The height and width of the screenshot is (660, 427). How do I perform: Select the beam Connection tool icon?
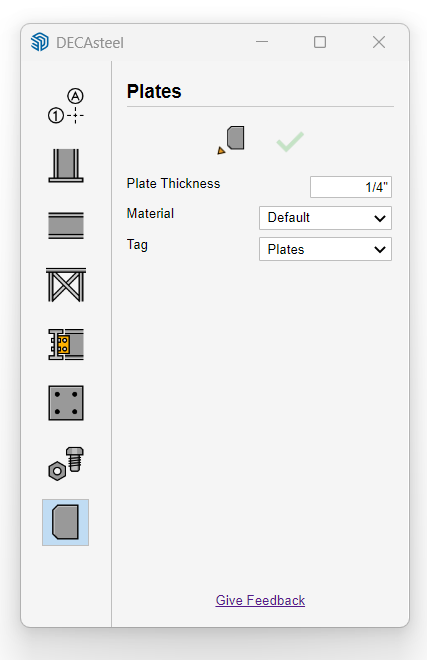click(66, 344)
